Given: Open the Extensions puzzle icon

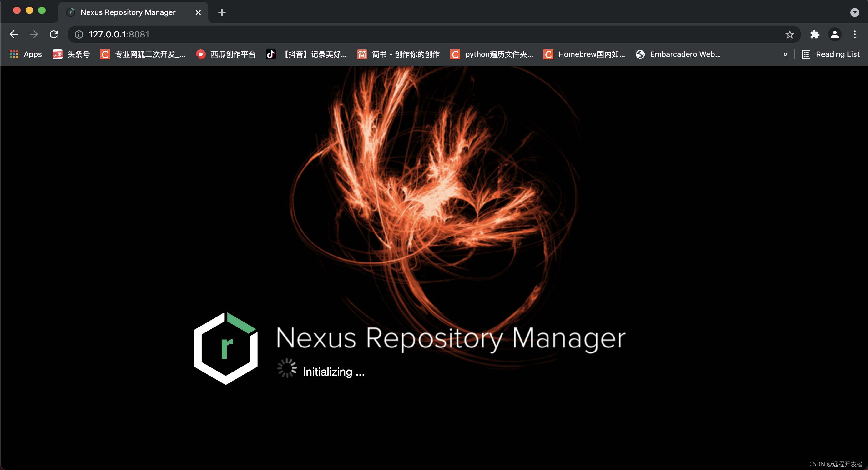Looking at the screenshot, I should point(815,34).
